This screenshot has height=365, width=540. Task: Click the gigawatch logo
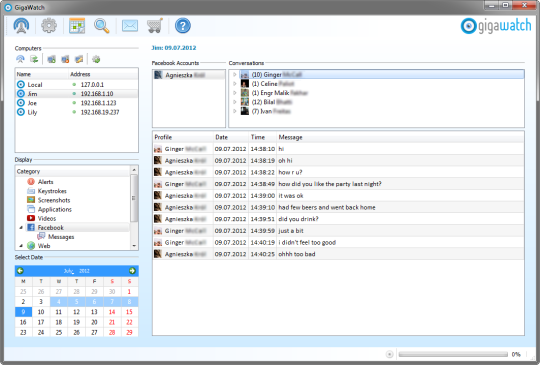[496, 26]
